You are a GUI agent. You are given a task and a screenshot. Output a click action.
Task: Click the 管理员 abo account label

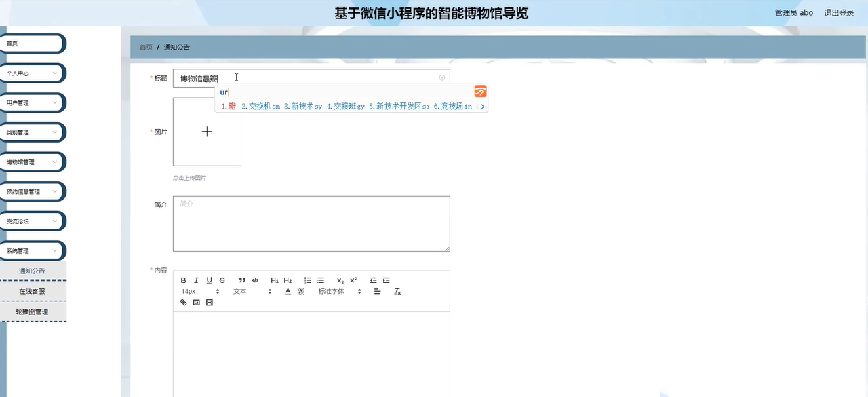[x=794, y=13]
